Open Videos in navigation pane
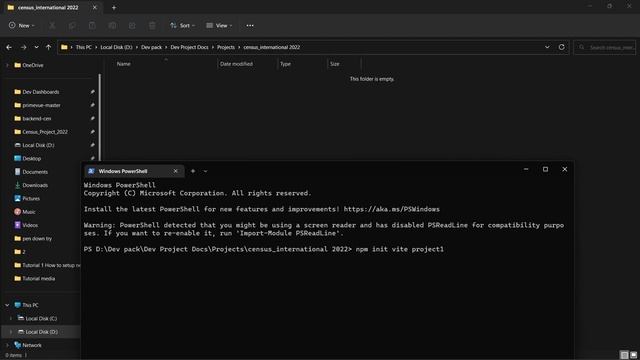The height and width of the screenshot is (360, 640). tap(30, 225)
